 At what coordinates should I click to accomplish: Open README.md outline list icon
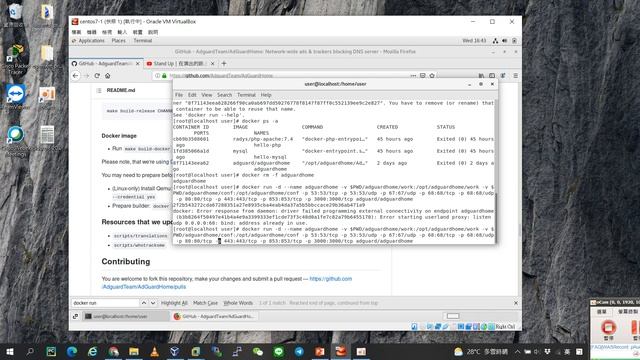coord(99,90)
